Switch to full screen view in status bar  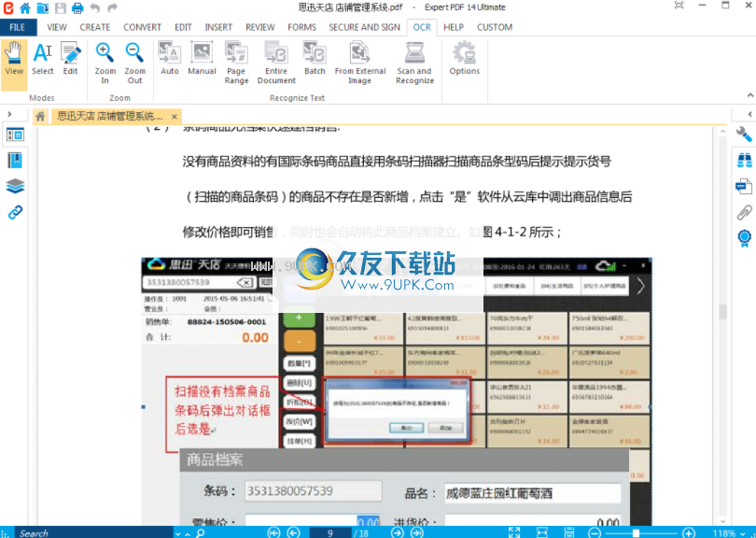pos(514,532)
